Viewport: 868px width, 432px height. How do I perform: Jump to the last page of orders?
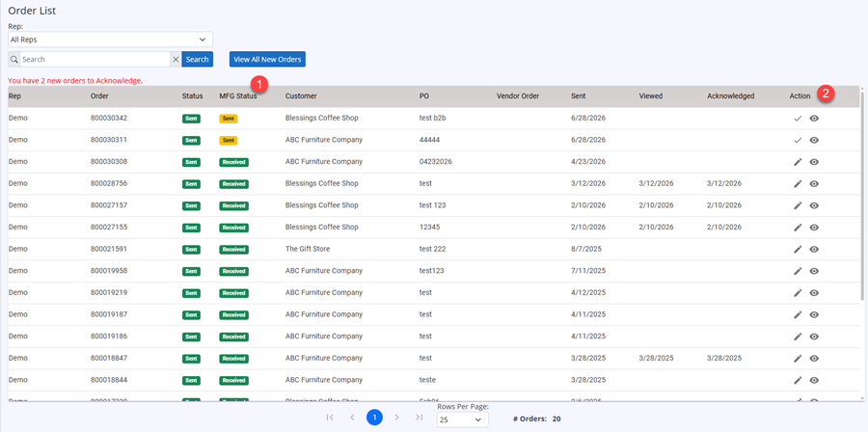click(x=420, y=418)
